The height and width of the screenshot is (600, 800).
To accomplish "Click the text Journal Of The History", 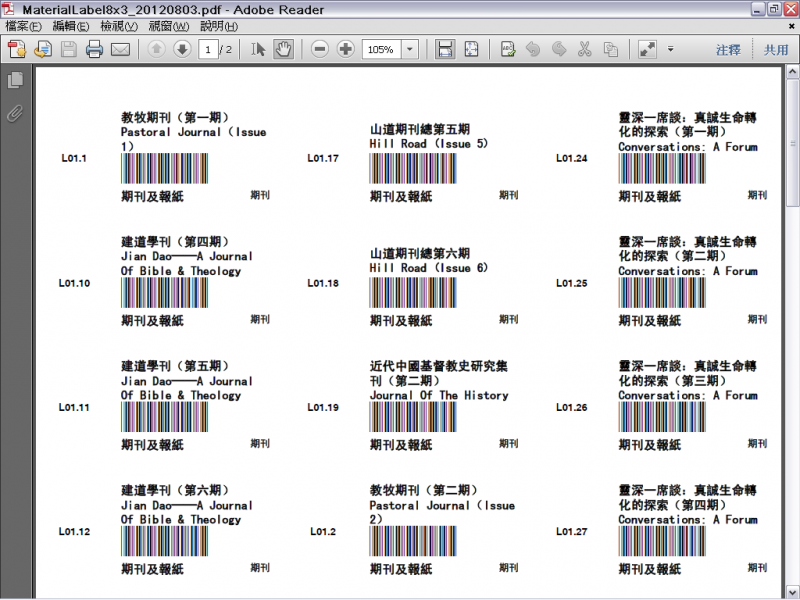I will (x=439, y=395).
